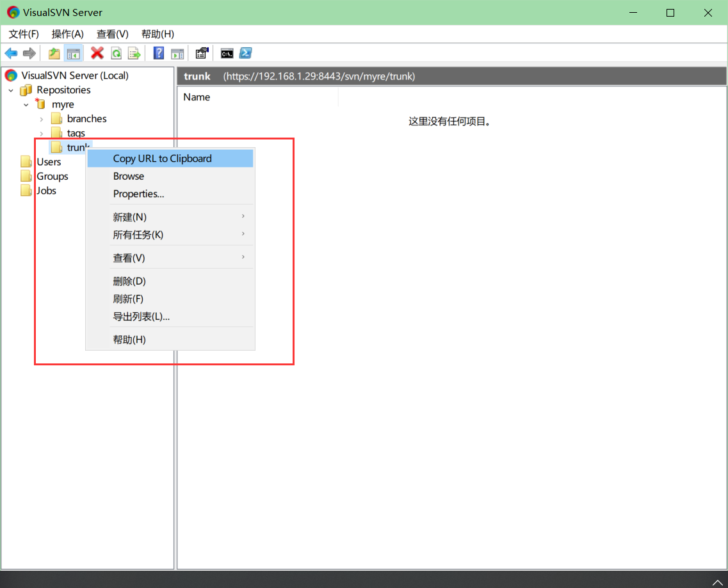Screen dimensions: 728x588
Task: Click the red X Delete toolbar icon
Action: (97, 53)
